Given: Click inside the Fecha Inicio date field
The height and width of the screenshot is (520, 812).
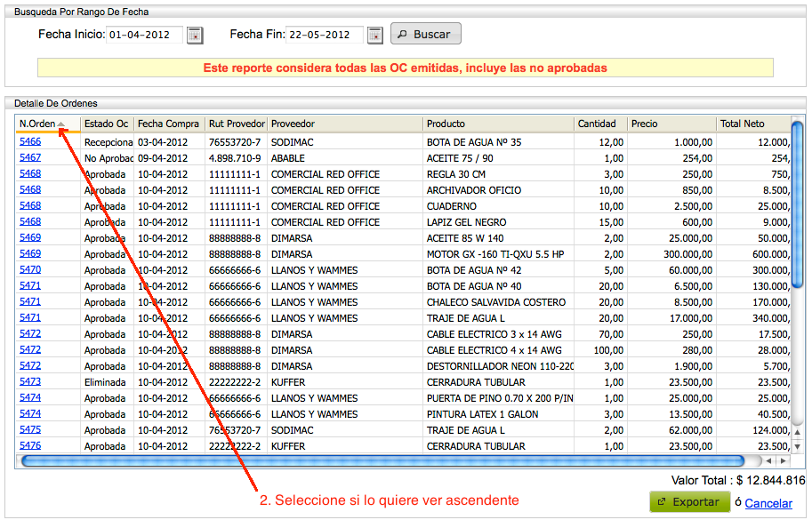Looking at the screenshot, I should [147, 34].
